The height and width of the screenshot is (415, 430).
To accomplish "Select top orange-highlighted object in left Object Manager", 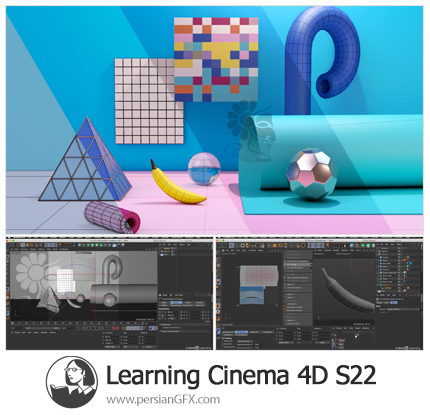I will point(166,248).
